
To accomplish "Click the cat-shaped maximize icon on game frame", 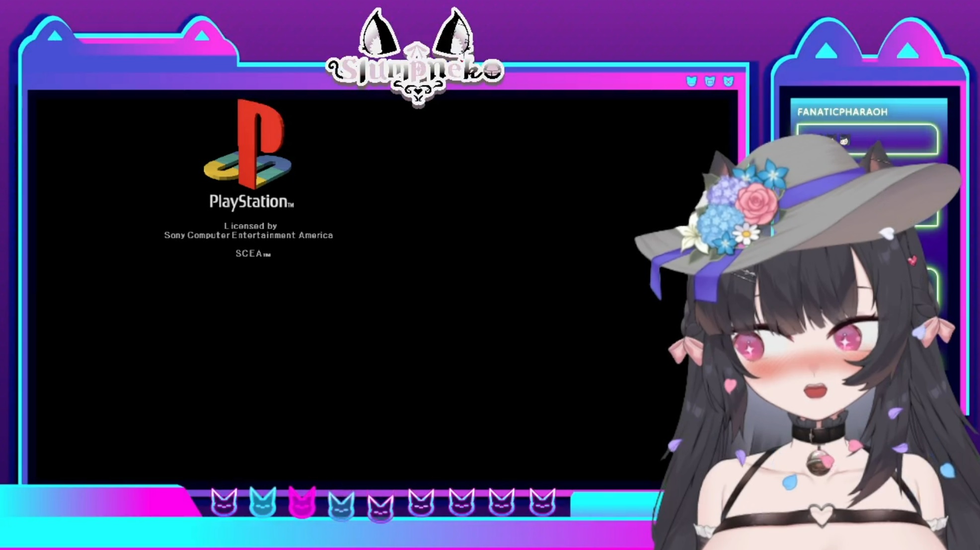I will click(x=710, y=81).
